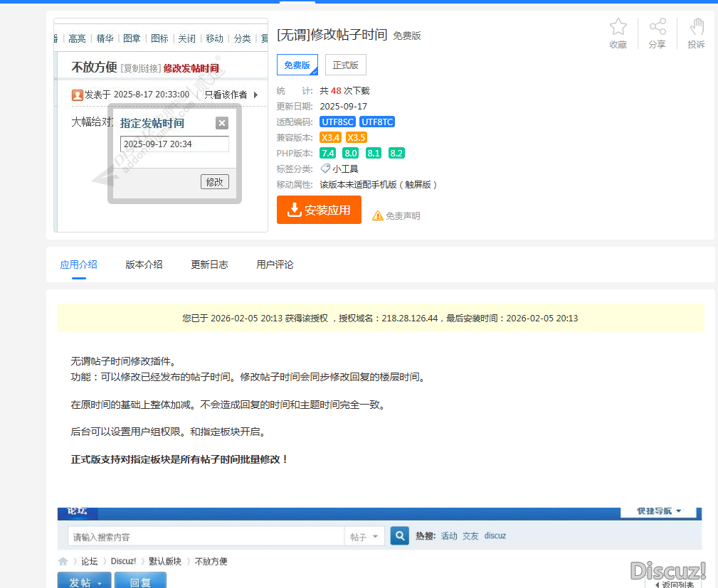Select the 正式版 version option

tap(345, 65)
